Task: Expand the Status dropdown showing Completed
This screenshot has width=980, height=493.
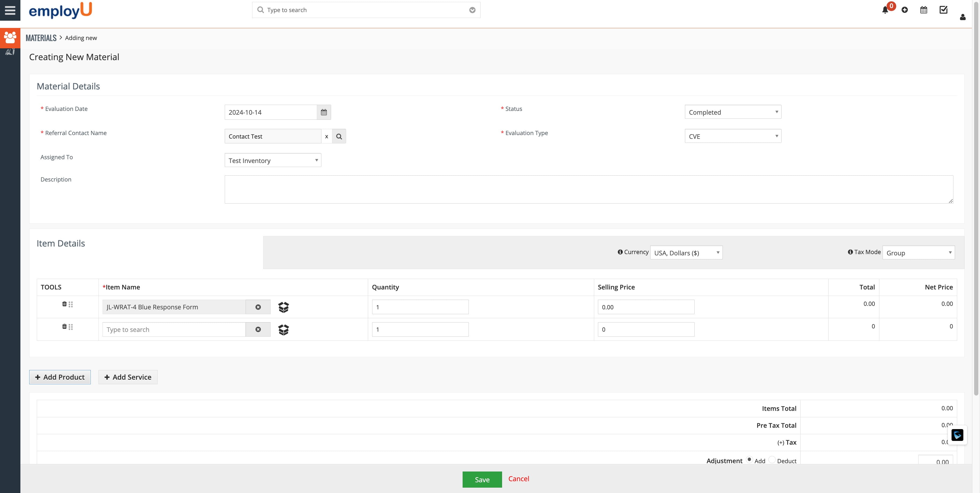Action: point(733,112)
